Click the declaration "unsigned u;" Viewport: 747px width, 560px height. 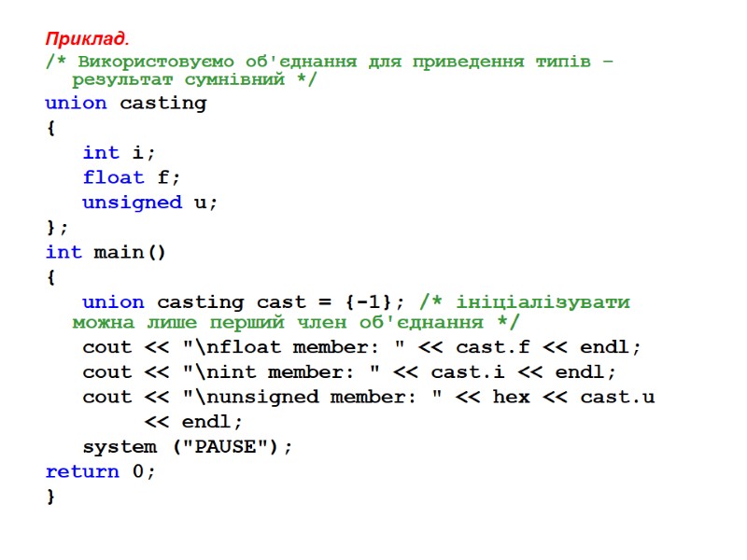pyautogui.click(x=149, y=203)
